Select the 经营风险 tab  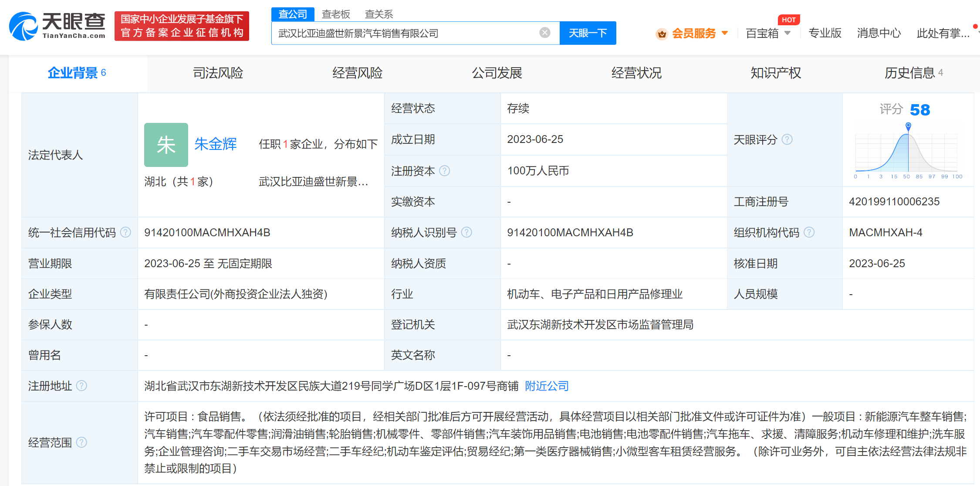point(358,73)
